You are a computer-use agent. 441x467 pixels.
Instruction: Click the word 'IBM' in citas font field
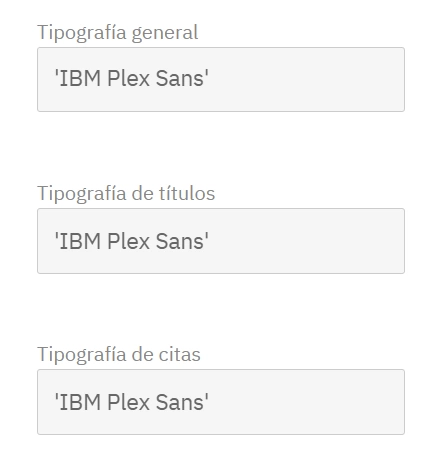(x=80, y=402)
